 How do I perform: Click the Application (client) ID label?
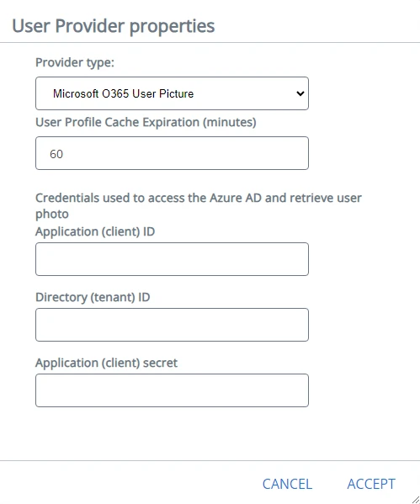coord(95,231)
